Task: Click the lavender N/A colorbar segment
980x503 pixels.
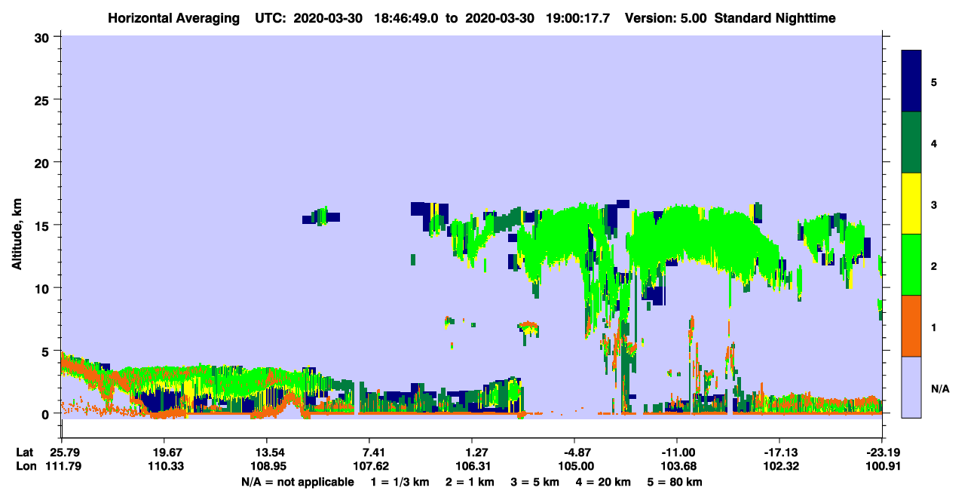Action: pyautogui.click(x=911, y=387)
